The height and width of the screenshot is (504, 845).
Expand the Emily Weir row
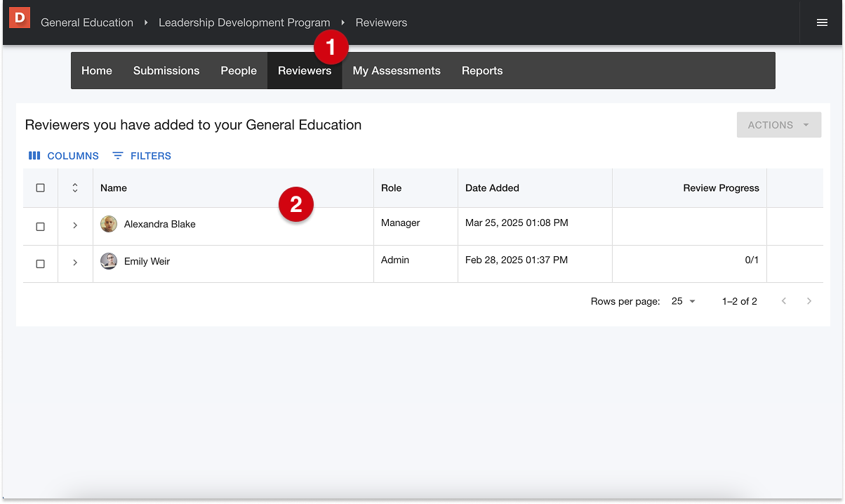[x=75, y=263]
